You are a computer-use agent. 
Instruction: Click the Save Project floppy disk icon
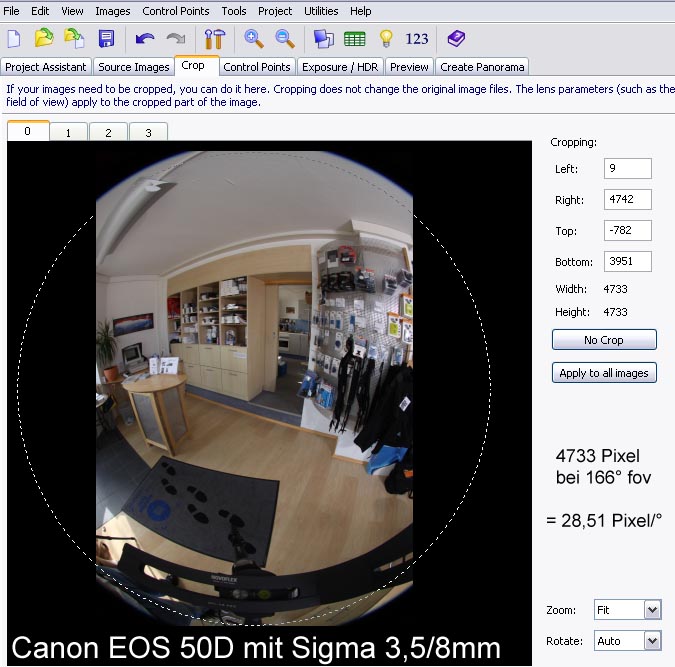(106, 39)
